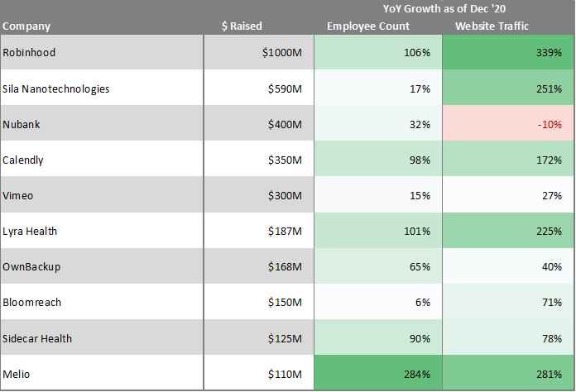Select the OwnBackup company cell
The width and height of the screenshot is (576, 392).
click(102, 265)
